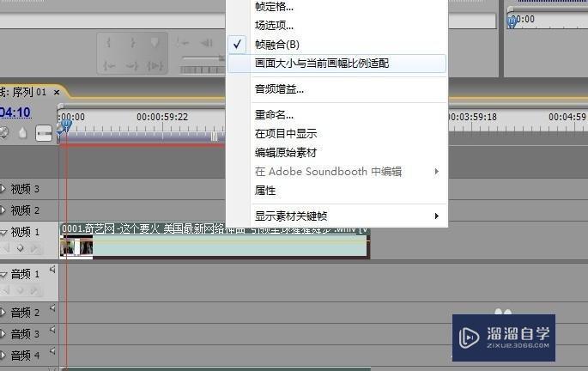Screen dimensions: 588x371
Task: Open 音频增益... from context menu
Action: tap(336, 89)
